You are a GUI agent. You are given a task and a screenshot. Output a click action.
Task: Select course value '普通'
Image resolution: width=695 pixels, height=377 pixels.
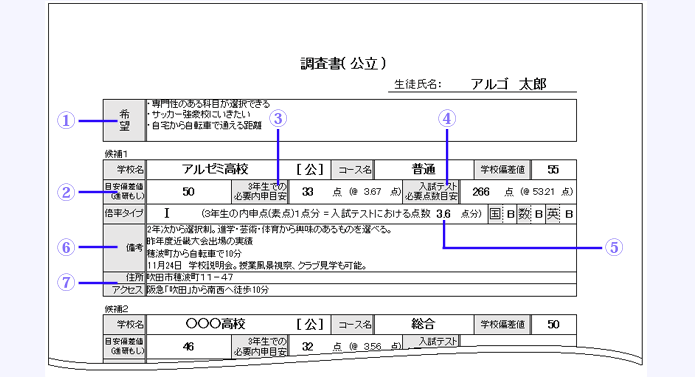pos(423,169)
